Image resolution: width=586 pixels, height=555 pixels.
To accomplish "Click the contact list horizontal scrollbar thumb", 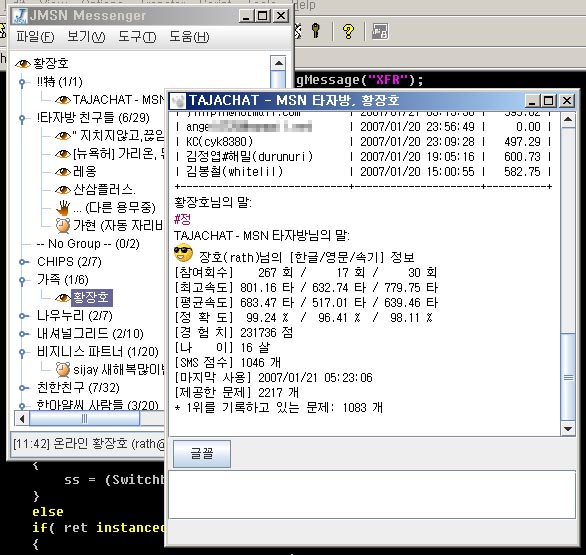I will tap(84, 419).
